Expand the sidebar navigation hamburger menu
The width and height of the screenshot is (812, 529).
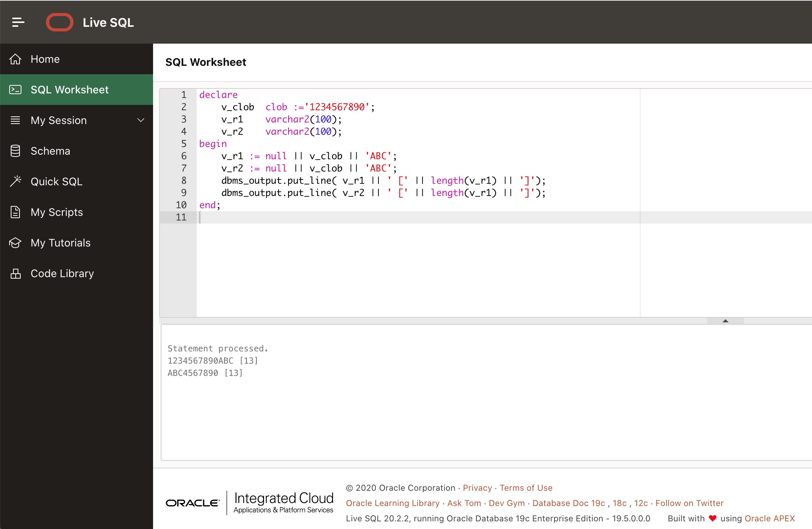pyautogui.click(x=18, y=22)
